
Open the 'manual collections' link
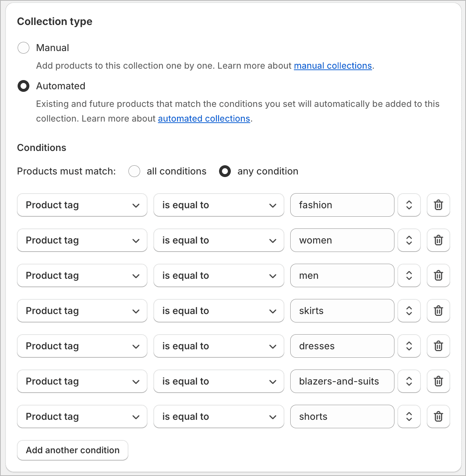[333, 66]
